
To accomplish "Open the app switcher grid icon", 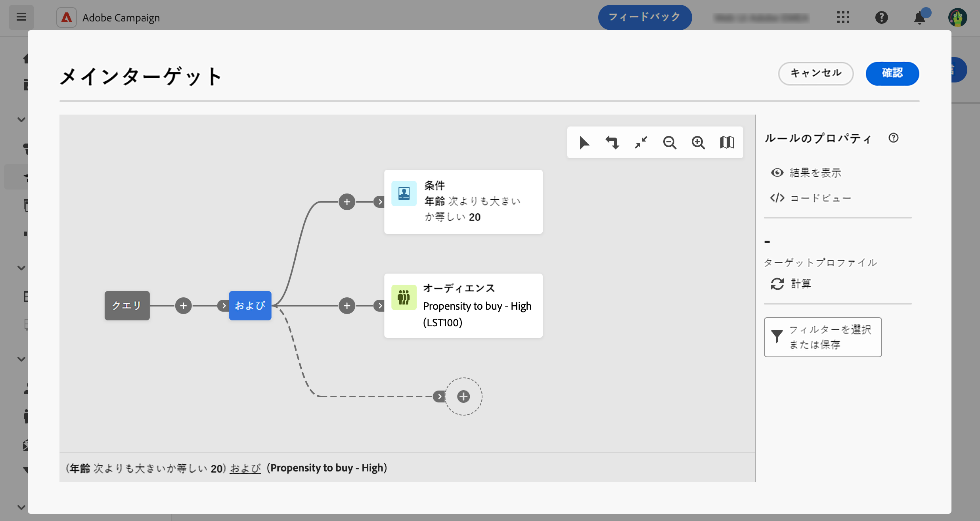I will [843, 17].
